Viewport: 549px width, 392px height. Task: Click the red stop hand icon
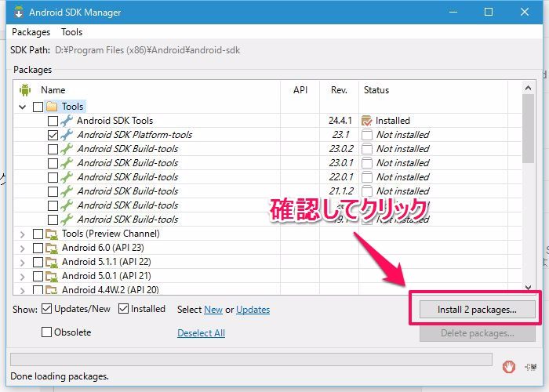(508, 367)
